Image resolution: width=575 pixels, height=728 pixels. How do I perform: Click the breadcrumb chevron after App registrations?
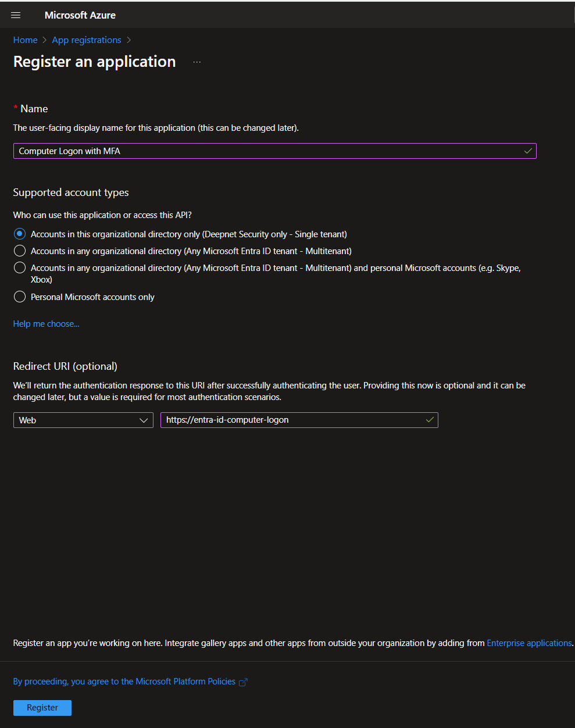coord(128,40)
